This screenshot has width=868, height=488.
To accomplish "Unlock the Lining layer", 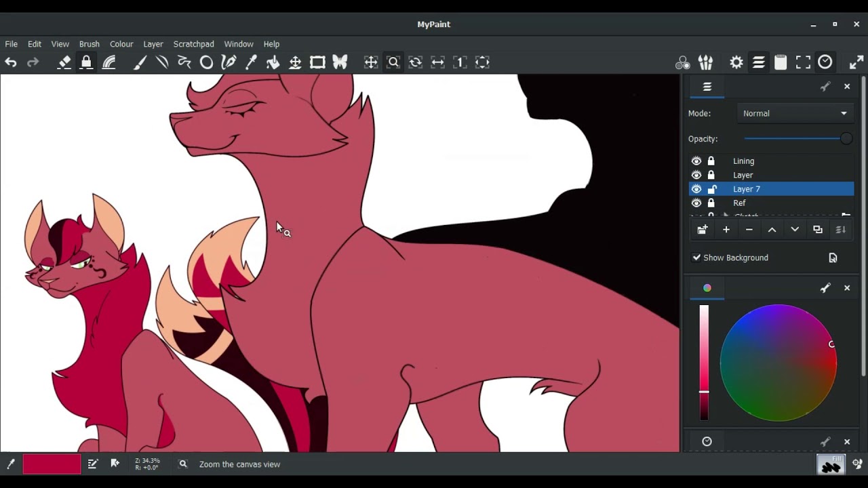I will 711,161.
